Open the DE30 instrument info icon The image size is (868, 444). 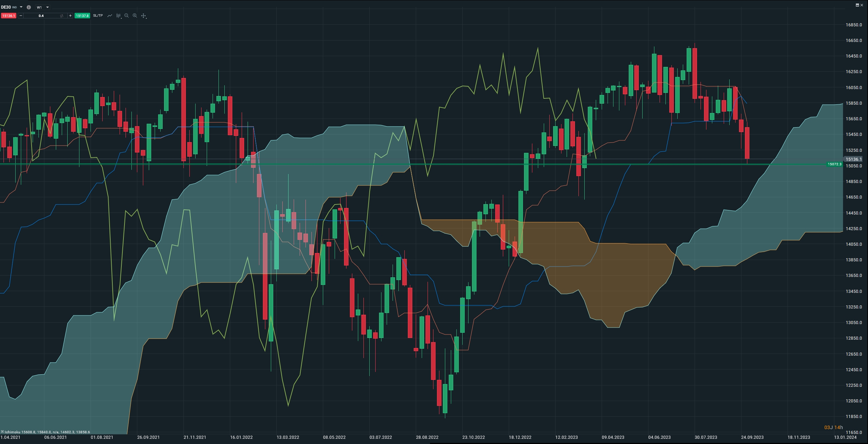tap(29, 7)
